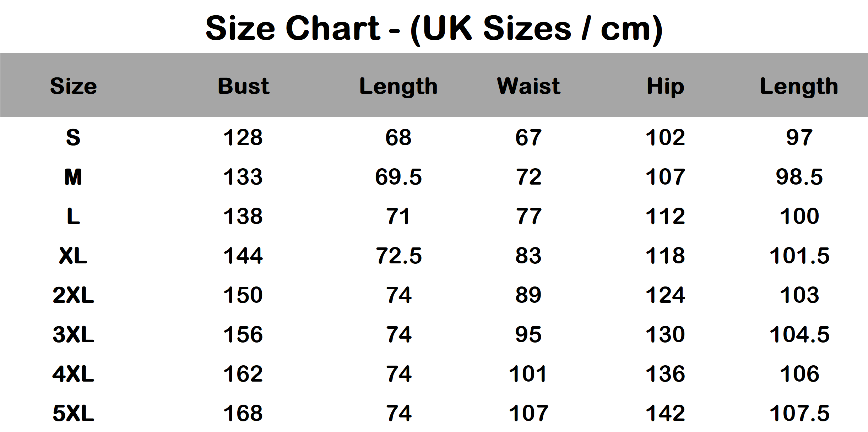The width and height of the screenshot is (868, 432).
Task: Select the XL size row label
Action: click(73, 256)
